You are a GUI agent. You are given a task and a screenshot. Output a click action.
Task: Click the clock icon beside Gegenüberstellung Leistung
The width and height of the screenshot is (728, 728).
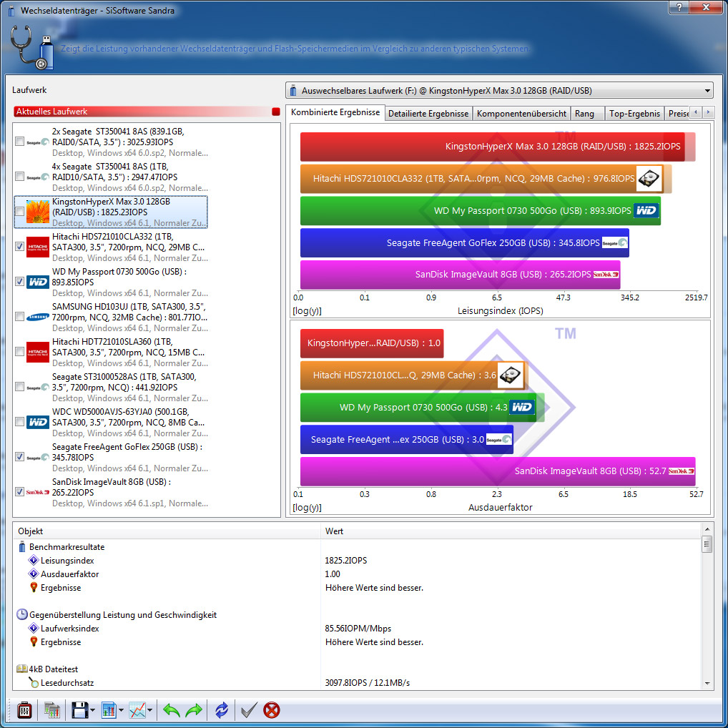tap(22, 615)
